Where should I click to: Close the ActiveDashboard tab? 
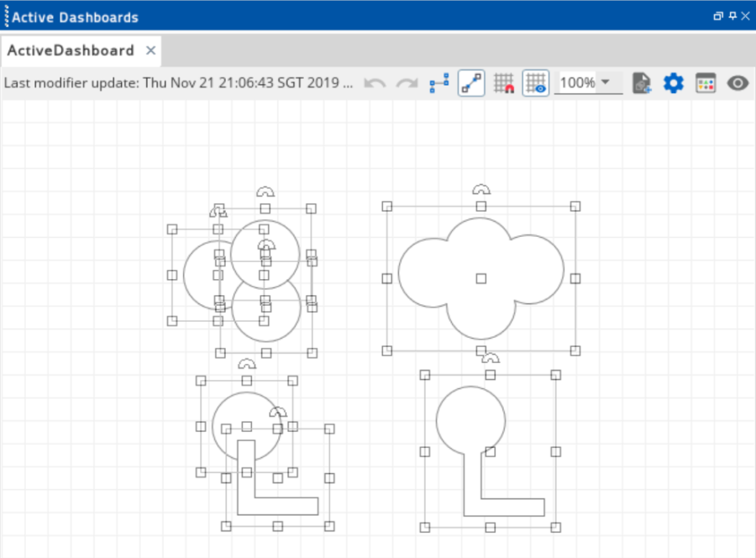point(150,50)
